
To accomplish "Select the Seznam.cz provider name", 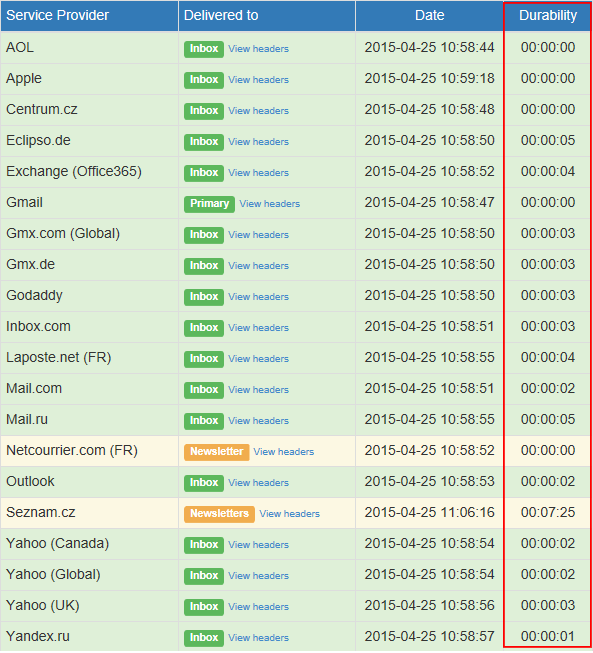I will (x=41, y=513).
